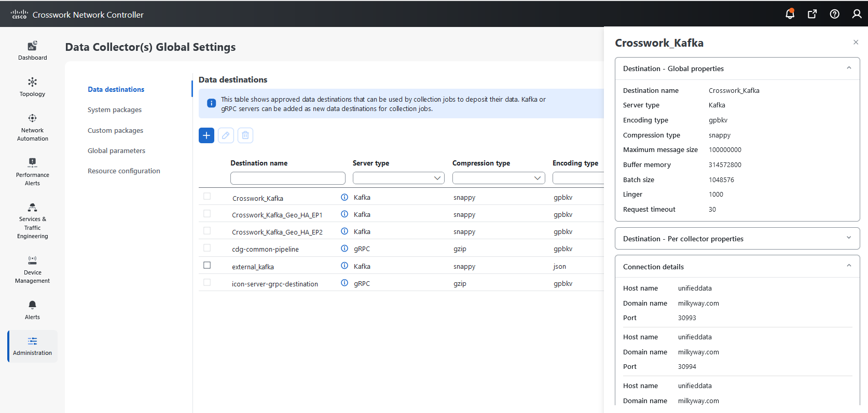Click the port value 30994
The width and height of the screenshot is (868, 413).
pos(687,366)
